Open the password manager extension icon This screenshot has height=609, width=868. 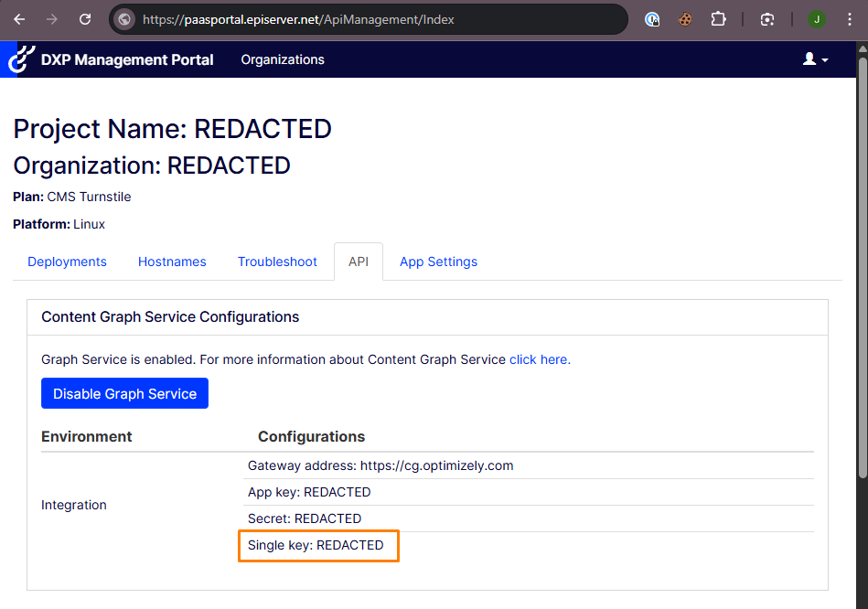(x=652, y=19)
